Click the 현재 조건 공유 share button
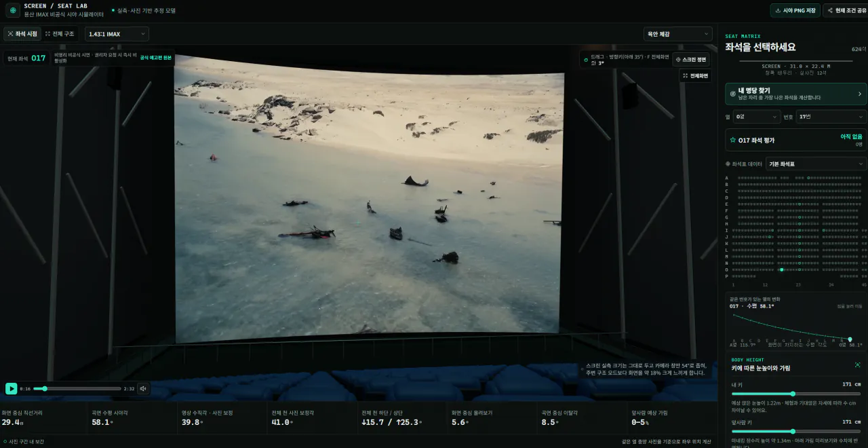Viewport: 868px width, 448px height. click(x=845, y=10)
